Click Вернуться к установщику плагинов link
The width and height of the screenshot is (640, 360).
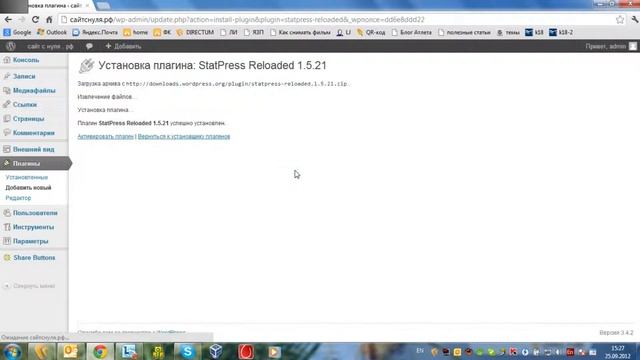(x=184, y=136)
